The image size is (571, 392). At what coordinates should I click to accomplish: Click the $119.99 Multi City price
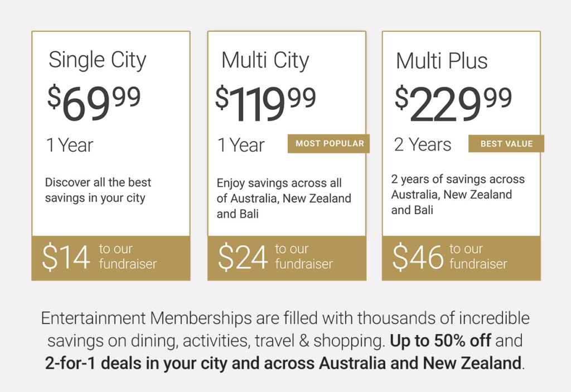[265, 103]
